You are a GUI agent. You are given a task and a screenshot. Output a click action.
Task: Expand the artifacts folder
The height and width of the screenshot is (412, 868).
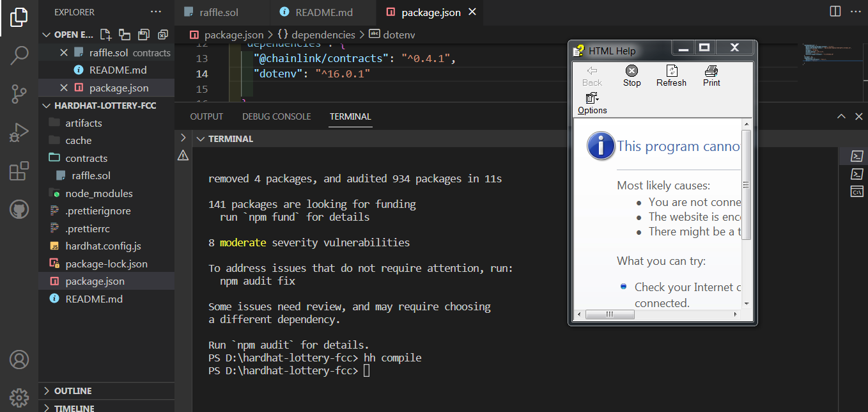pyautogui.click(x=84, y=123)
